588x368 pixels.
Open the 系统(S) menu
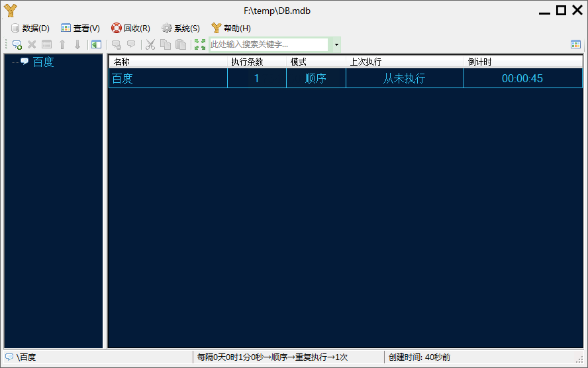(181, 28)
